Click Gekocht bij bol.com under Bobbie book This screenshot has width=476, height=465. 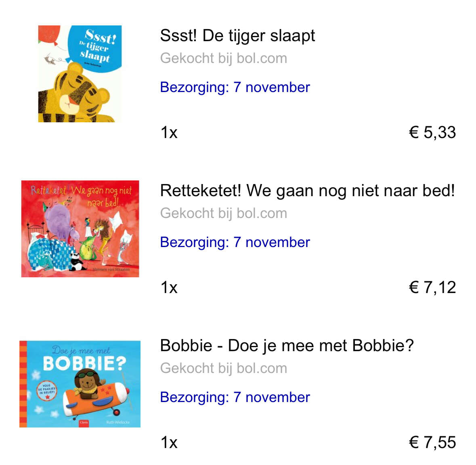point(223,369)
